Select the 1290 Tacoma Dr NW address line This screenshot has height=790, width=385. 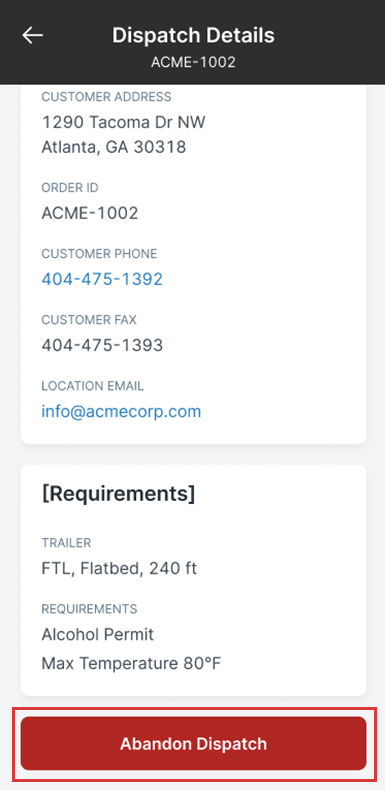123,122
